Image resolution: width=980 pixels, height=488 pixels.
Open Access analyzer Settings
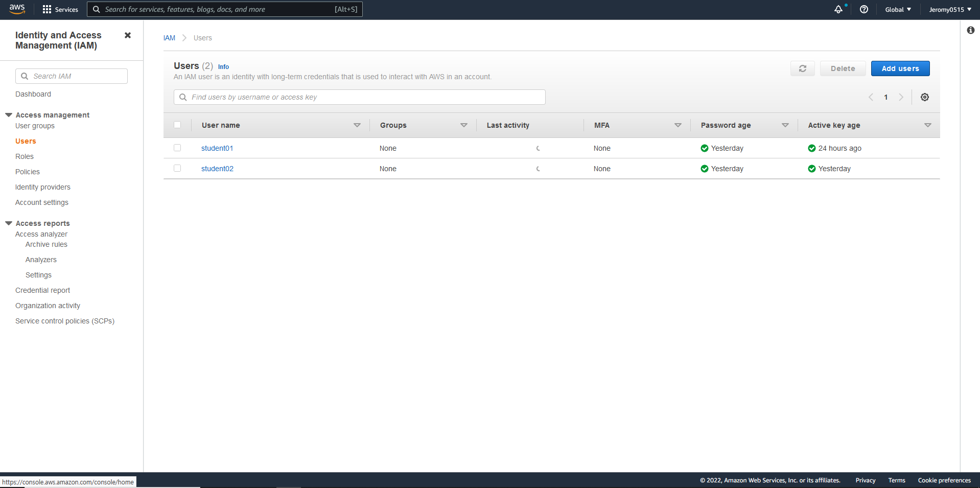click(x=38, y=275)
